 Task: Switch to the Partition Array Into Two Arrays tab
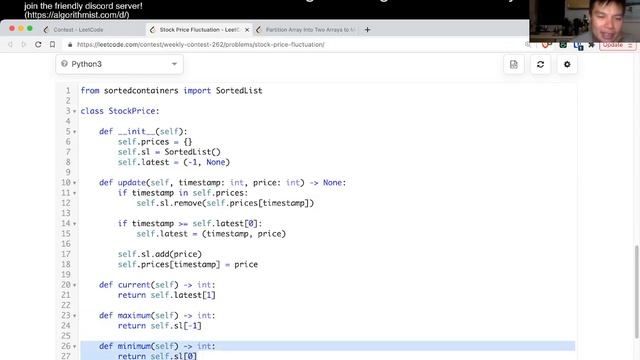307,30
